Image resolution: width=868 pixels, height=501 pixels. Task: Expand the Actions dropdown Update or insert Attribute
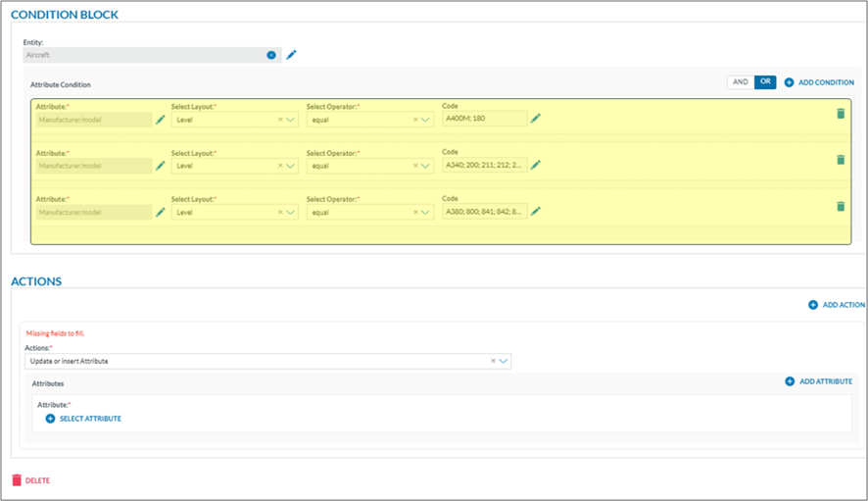point(504,361)
